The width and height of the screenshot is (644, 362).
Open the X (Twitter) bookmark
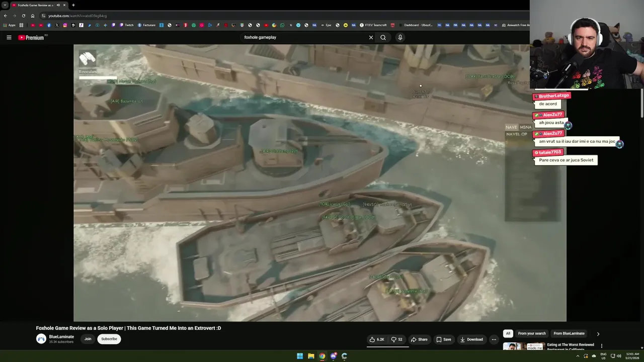[57, 25]
